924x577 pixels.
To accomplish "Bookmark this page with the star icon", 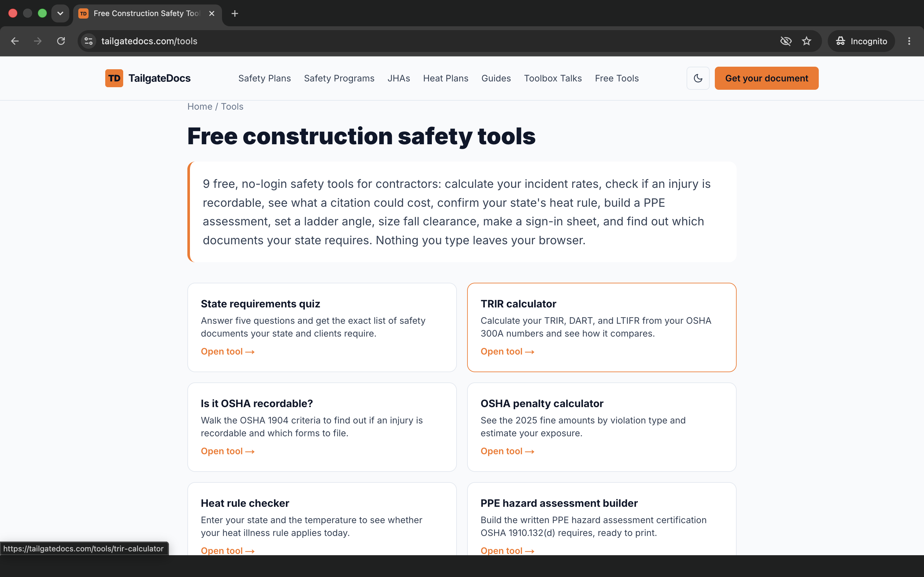I will [x=806, y=41].
